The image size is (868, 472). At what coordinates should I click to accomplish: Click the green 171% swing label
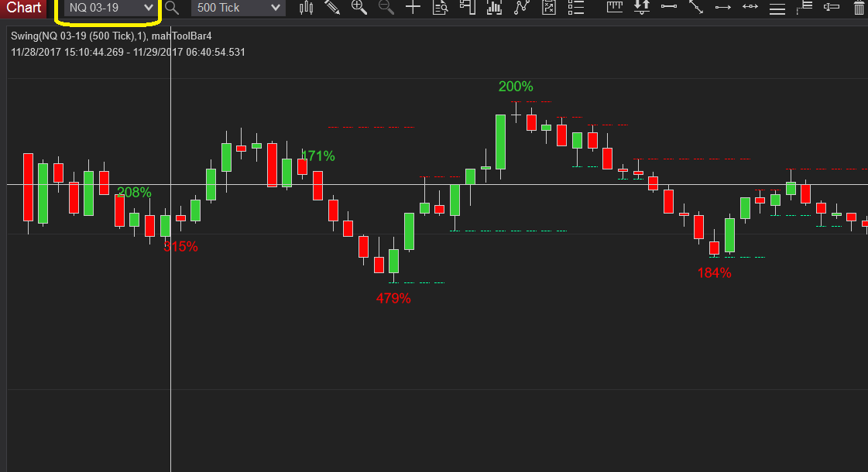[x=318, y=156]
